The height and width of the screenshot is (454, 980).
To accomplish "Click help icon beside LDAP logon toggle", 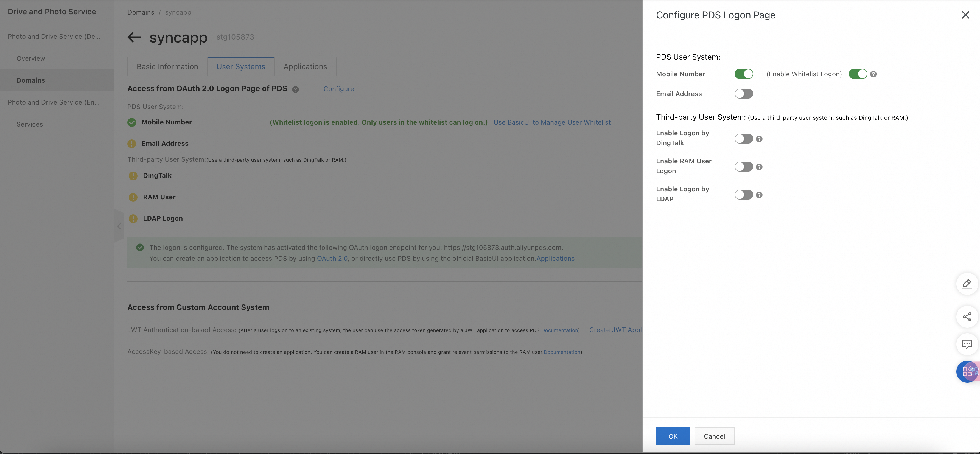I will (759, 195).
